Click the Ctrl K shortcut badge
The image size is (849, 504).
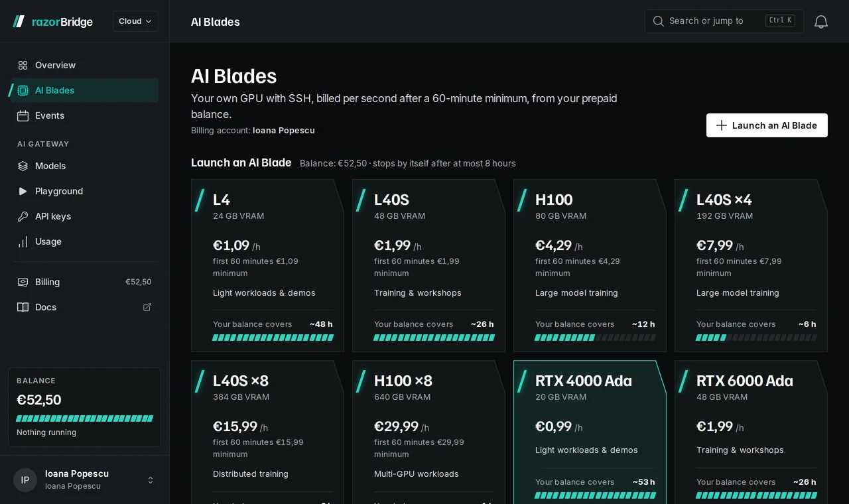click(780, 21)
